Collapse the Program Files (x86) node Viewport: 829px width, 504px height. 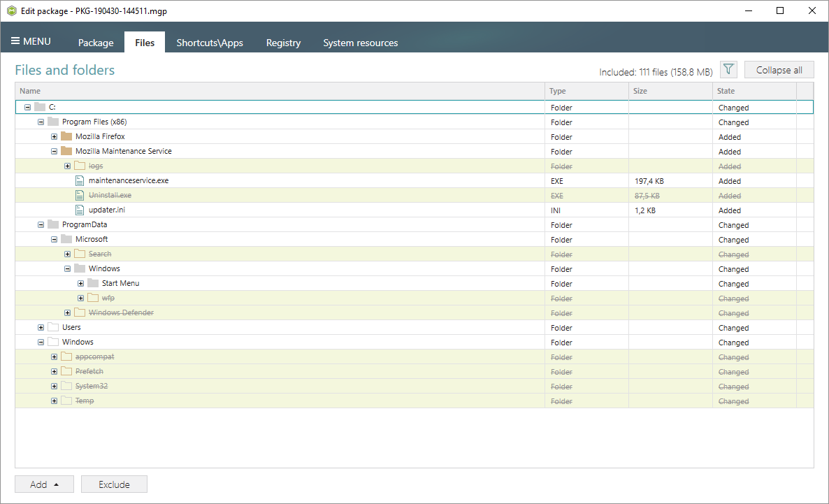coord(41,122)
